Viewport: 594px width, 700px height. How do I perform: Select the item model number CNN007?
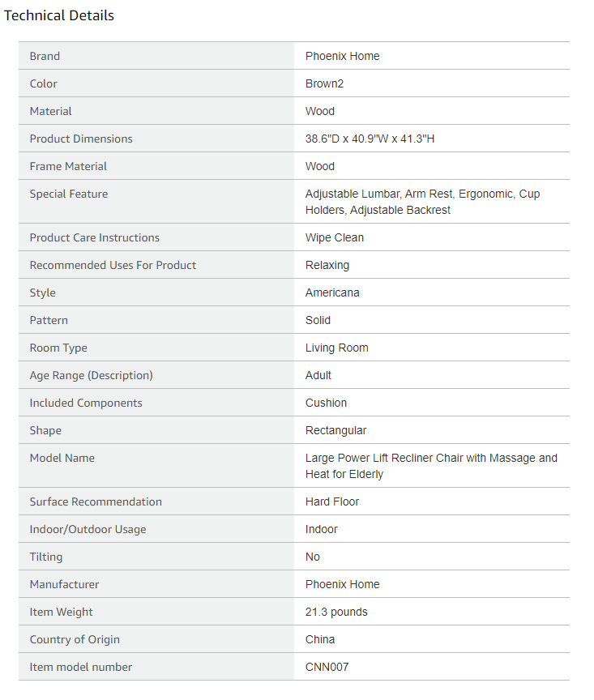click(327, 668)
